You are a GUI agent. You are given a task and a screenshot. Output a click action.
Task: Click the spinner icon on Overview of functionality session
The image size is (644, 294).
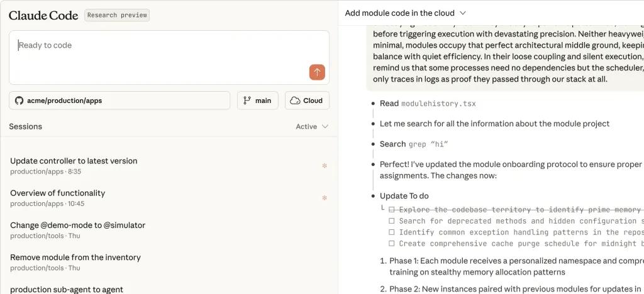tap(325, 198)
